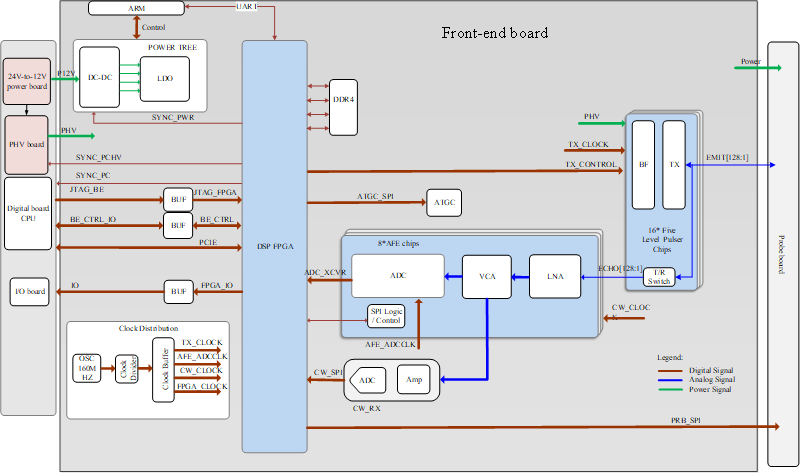This screenshot has height=474, width=800.
Task: Click the TX_CONTROL label
Action: pyautogui.click(x=591, y=164)
